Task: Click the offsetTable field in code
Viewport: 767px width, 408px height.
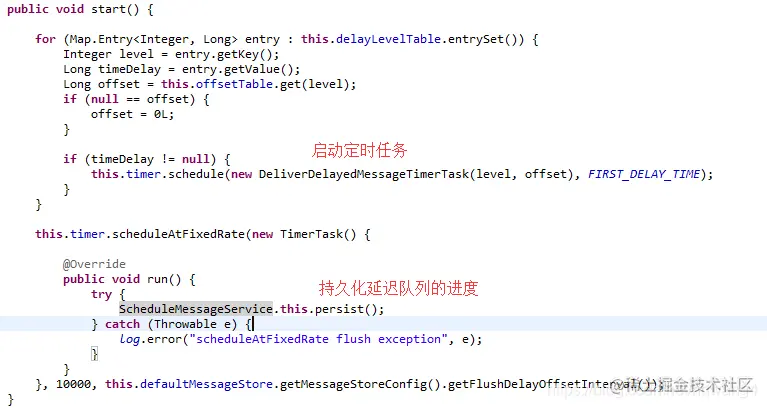Action: pos(234,84)
